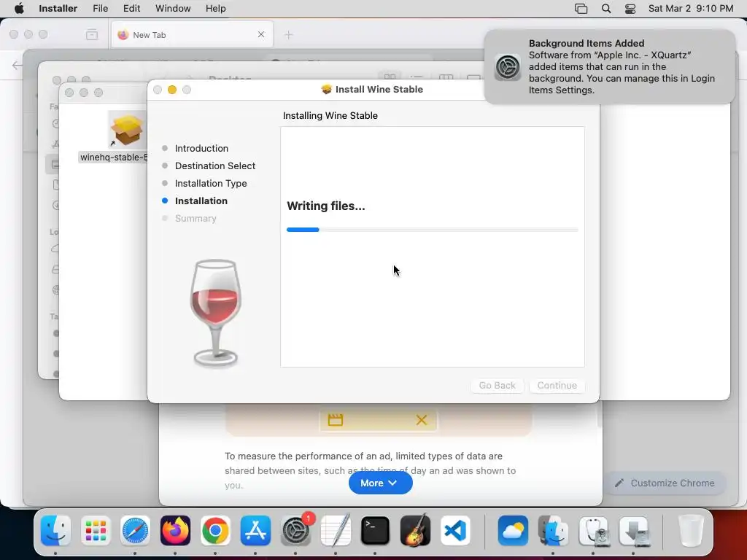Minimize the Install Wine Stable window
747x560 pixels.
pyautogui.click(x=172, y=90)
